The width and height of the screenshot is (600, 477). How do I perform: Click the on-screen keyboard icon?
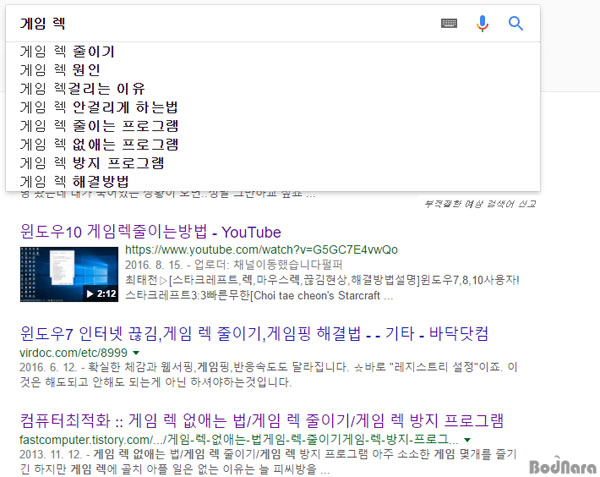450,24
